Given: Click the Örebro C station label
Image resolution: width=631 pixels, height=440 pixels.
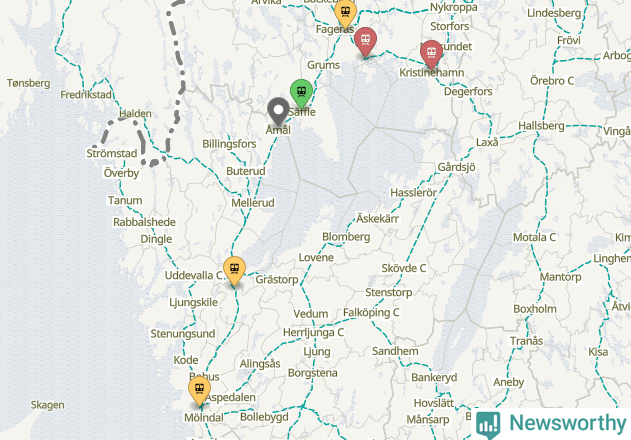Looking at the screenshot, I should click(552, 81).
